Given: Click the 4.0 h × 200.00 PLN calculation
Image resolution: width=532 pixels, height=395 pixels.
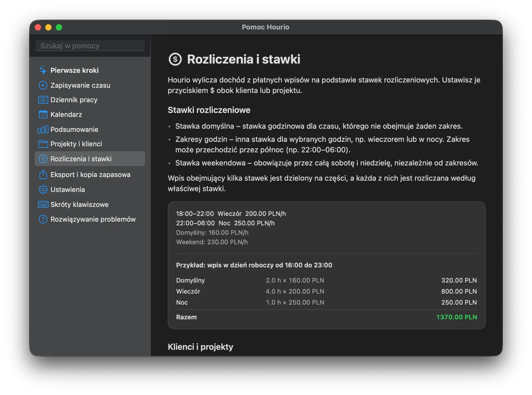Looking at the screenshot, I should click(x=295, y=291).
